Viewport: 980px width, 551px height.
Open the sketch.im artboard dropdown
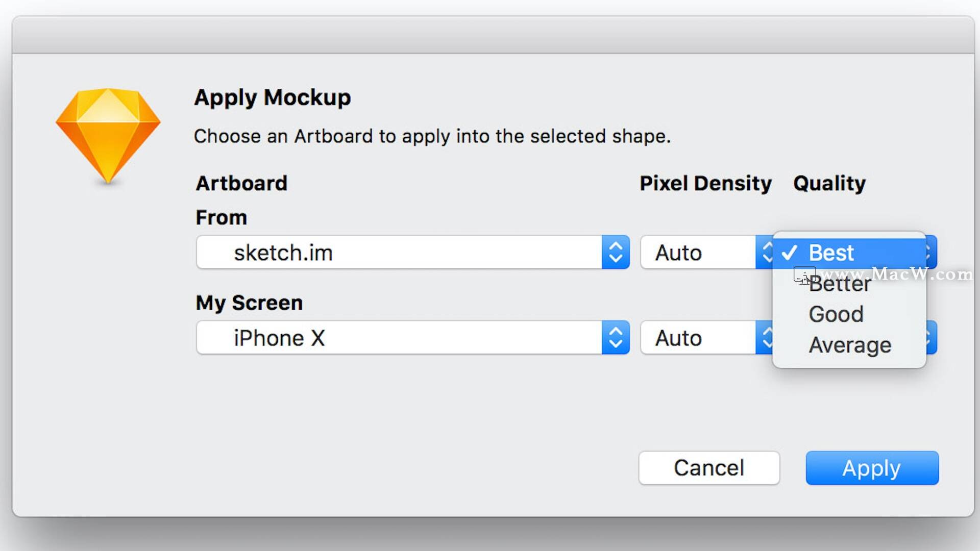coord(398,252)
